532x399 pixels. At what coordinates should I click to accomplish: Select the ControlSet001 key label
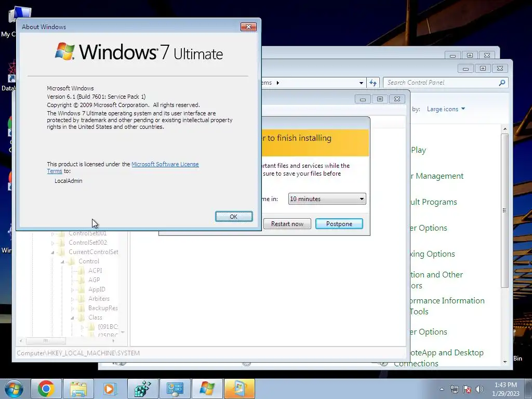(87, 233)
